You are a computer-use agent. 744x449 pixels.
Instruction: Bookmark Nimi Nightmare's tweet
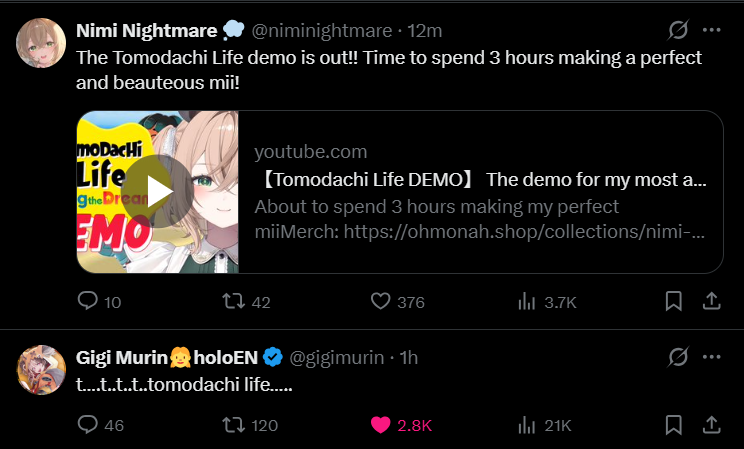point(674,301)
